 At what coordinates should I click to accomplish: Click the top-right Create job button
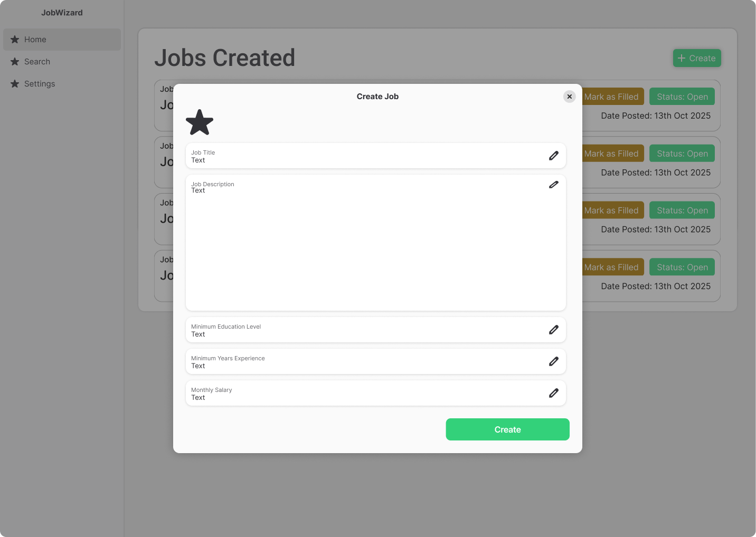coord(696,58)
